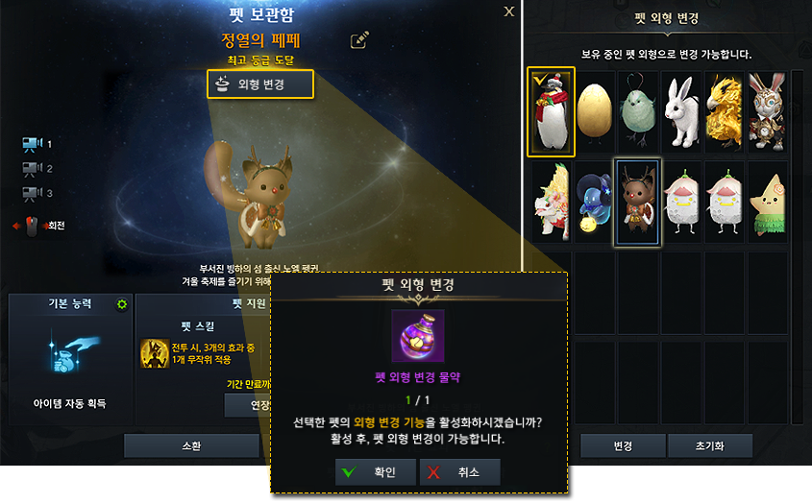Click the pet rename pencil icon
The image size is (812, 504).
click(359, 40)
